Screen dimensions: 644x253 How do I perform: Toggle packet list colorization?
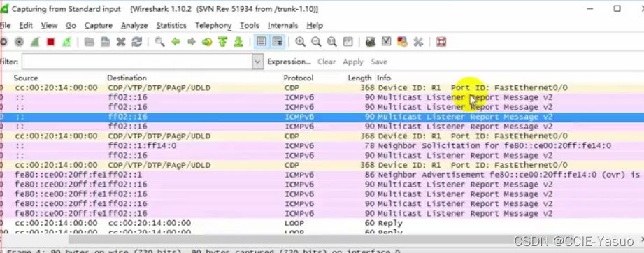262,42
